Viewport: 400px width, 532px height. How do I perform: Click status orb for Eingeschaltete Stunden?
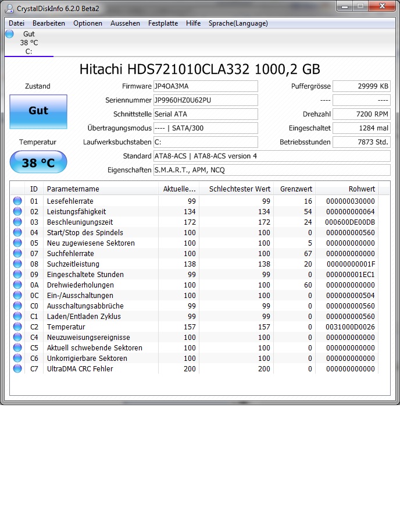click(x=17, y=274)
